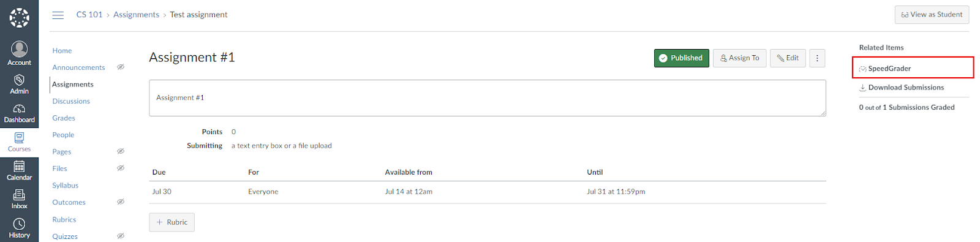Open the SpeedGrader link
The image size is (980, 242).
tap(885, 69)
